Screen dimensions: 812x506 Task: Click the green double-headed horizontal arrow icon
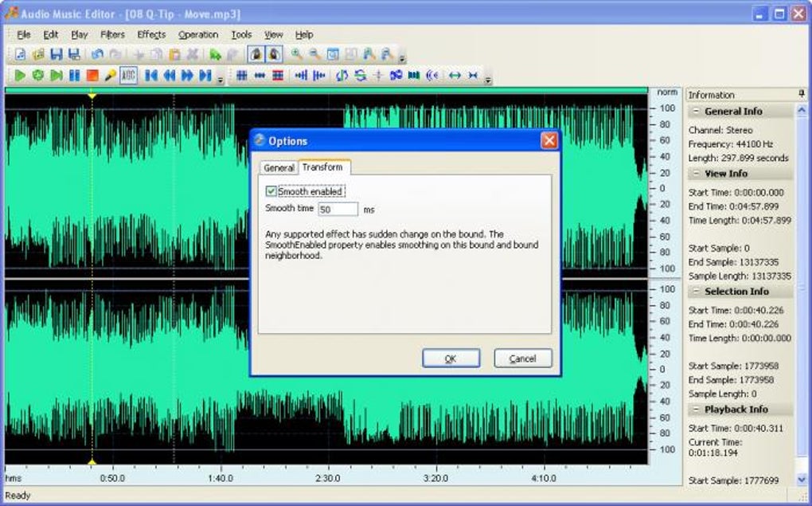[454, 76]
